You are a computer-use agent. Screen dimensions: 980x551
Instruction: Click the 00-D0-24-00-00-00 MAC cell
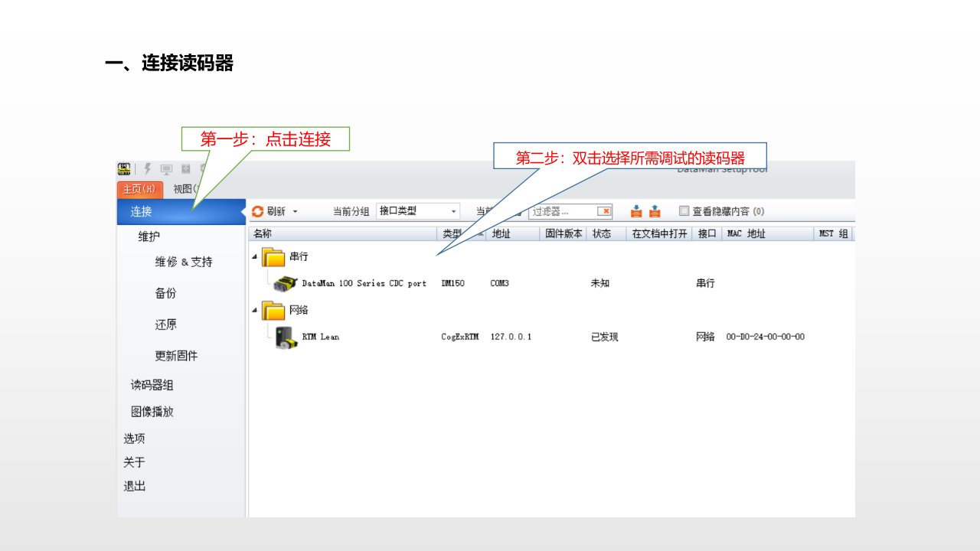tap(766, 337)
